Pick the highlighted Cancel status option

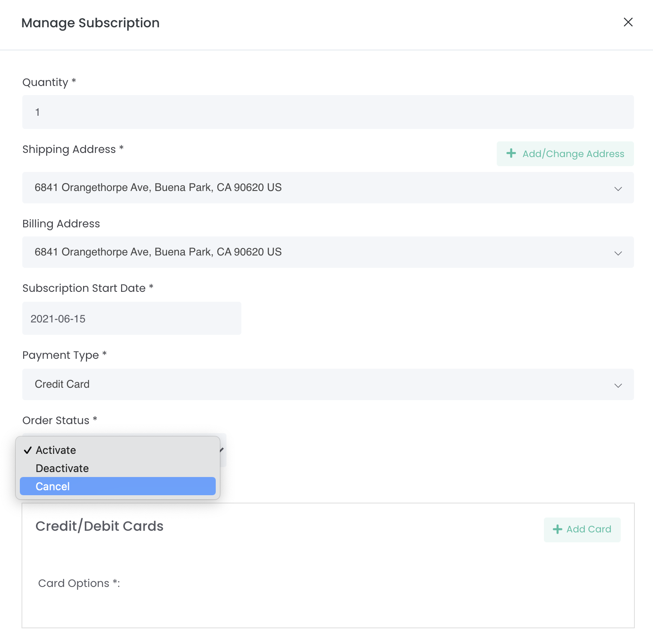tap(117, 487)
